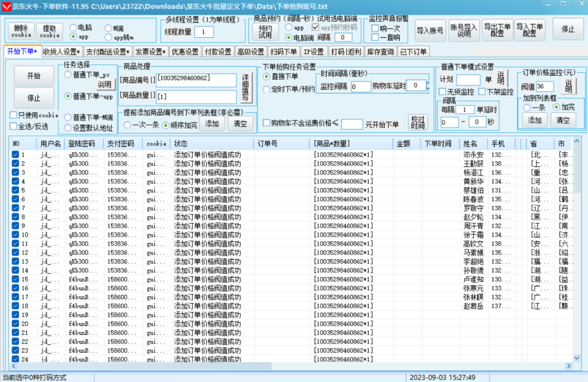Screen dimensions: 588x382
Task: Open 账号导入说明
Action: click(x=464, y=30)
